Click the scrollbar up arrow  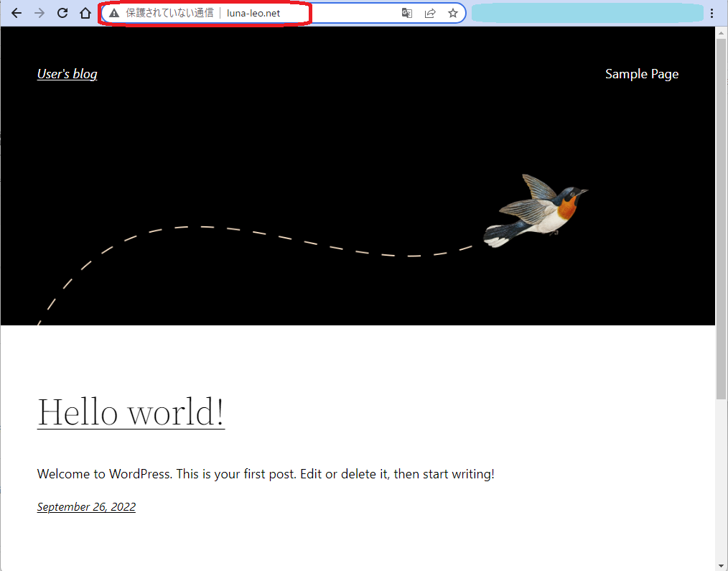721,32
